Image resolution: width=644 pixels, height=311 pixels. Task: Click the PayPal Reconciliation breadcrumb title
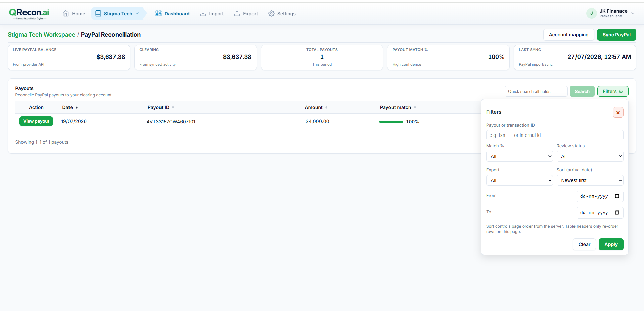[111, 35]
